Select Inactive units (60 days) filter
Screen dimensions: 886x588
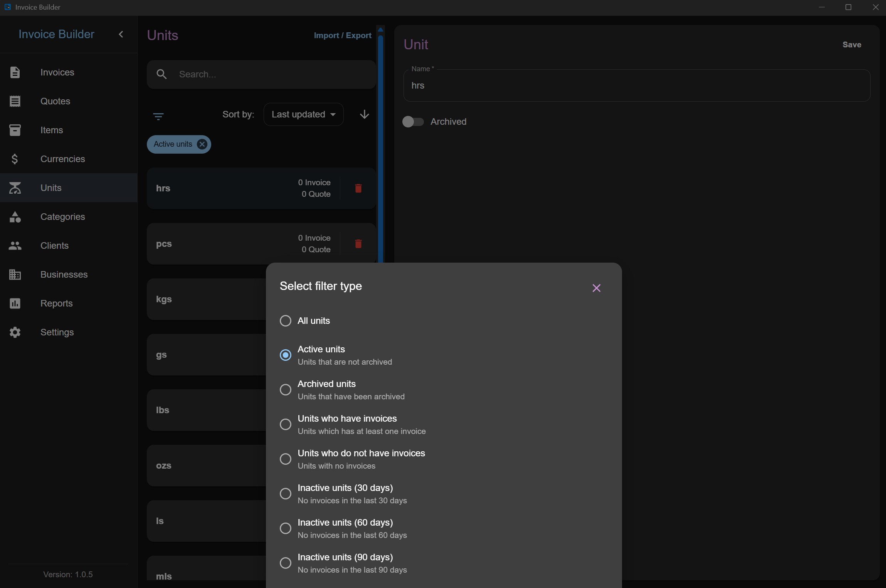click(285, 528)
